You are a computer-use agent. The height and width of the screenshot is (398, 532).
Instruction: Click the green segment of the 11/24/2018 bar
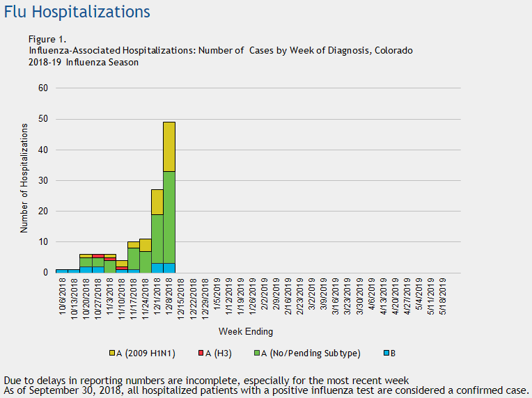(x=146, y=262)
